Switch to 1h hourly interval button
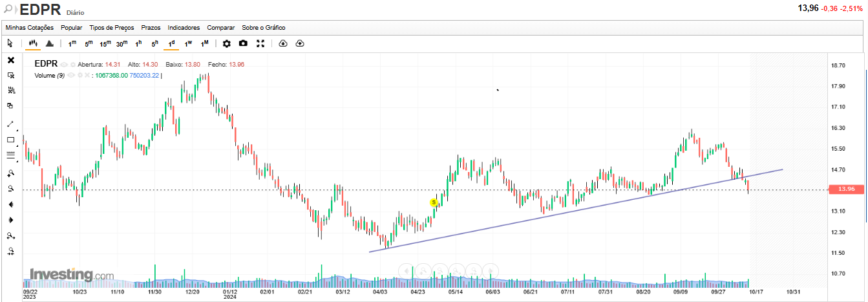 (x=138, y=43)
